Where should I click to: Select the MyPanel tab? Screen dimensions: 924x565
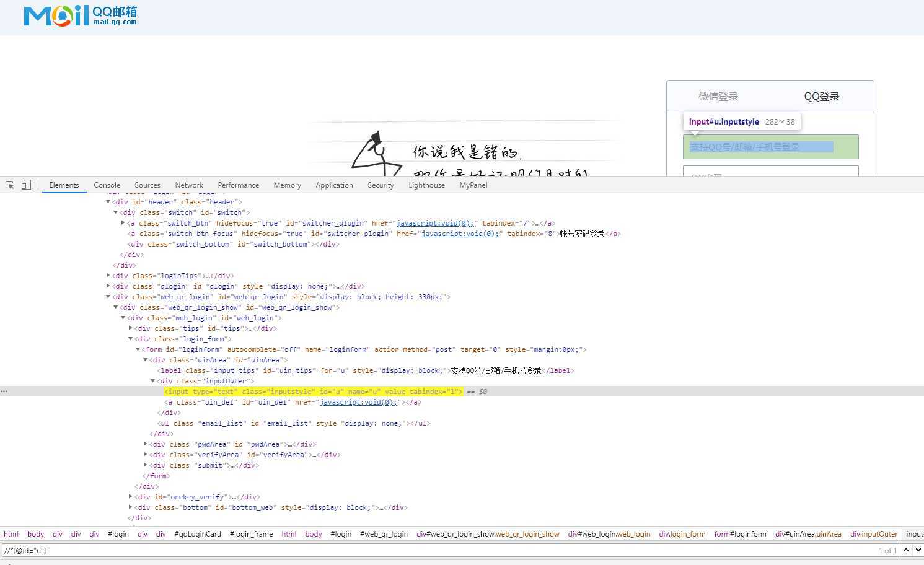[x=473, y=185]
